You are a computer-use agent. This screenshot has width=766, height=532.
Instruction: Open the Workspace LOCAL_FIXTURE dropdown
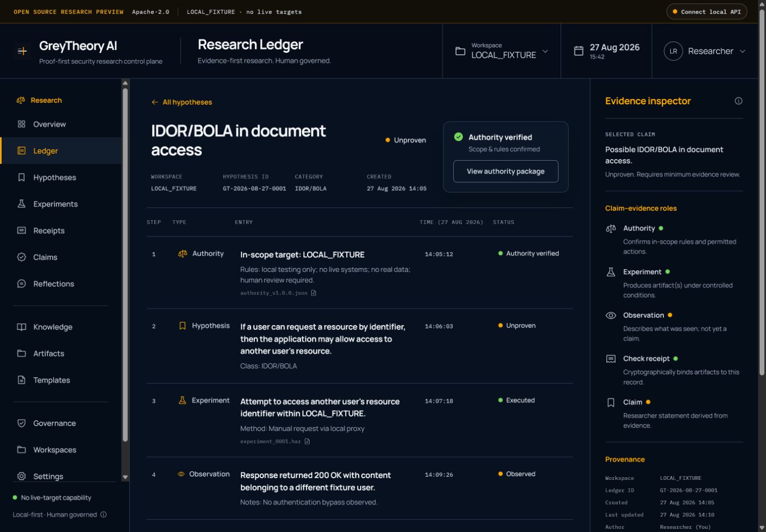click(x=502, y=51)
